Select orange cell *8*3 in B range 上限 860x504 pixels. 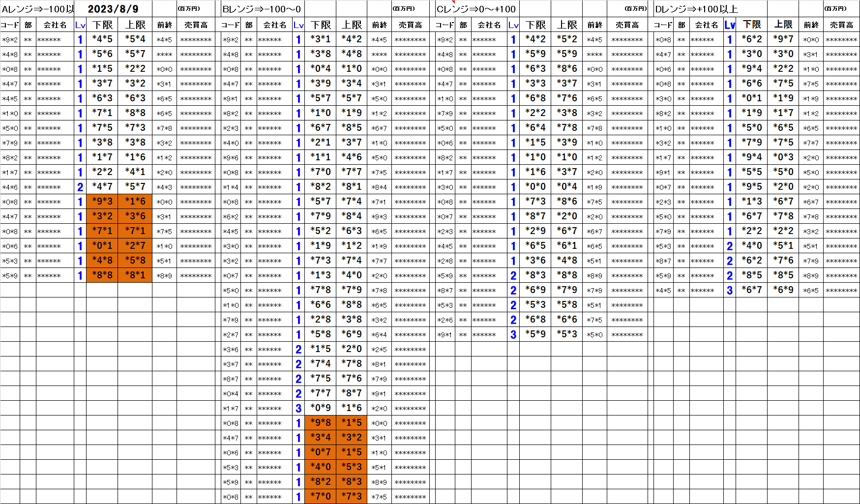point(352,482)
